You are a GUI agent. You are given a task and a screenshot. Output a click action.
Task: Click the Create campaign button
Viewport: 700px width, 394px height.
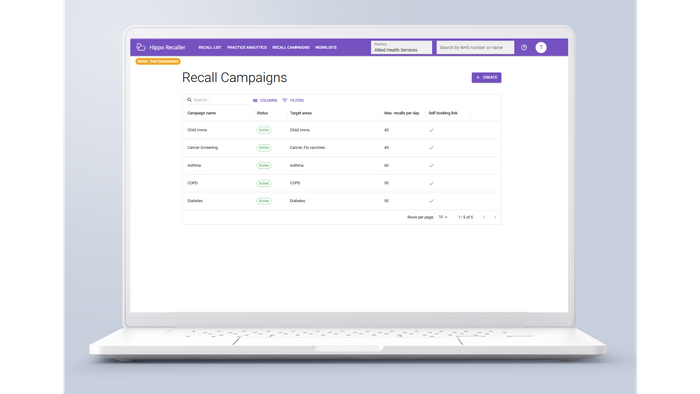click(x=486, y=78)
